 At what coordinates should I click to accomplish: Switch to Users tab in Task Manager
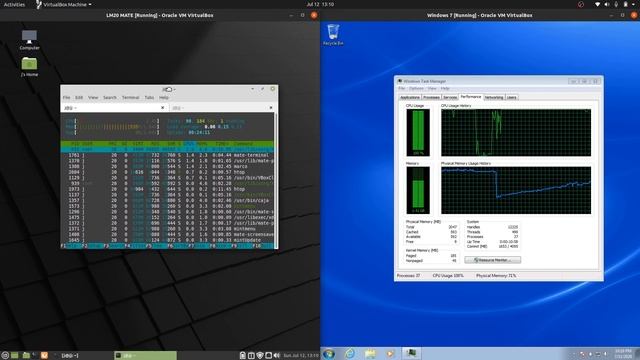[511, 98]
